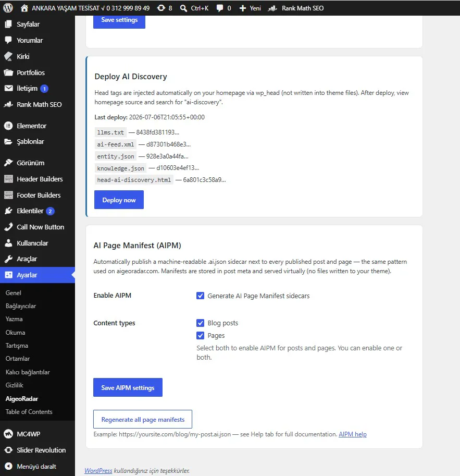
Task: Click the Rank Math SEO sidebar icon
Action: click(8, 104)
